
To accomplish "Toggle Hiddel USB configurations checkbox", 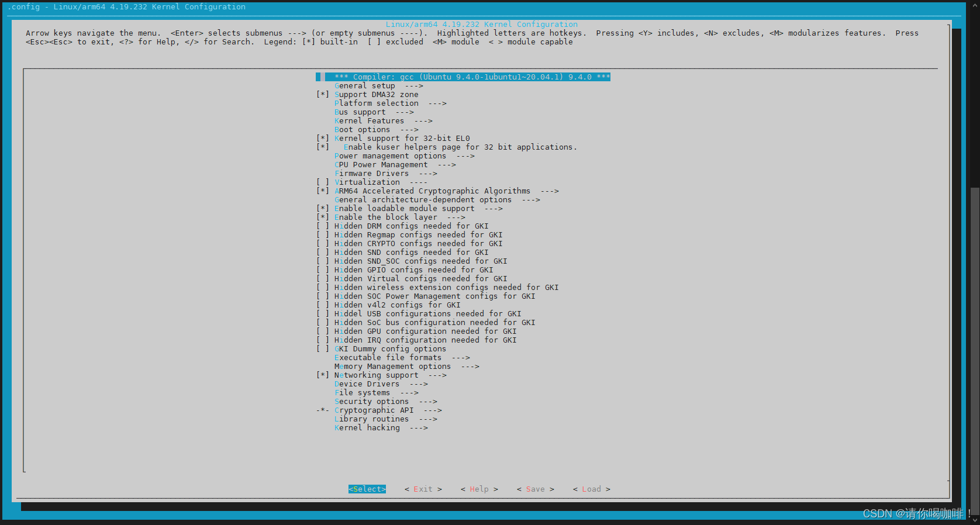I will coord(323,314).
